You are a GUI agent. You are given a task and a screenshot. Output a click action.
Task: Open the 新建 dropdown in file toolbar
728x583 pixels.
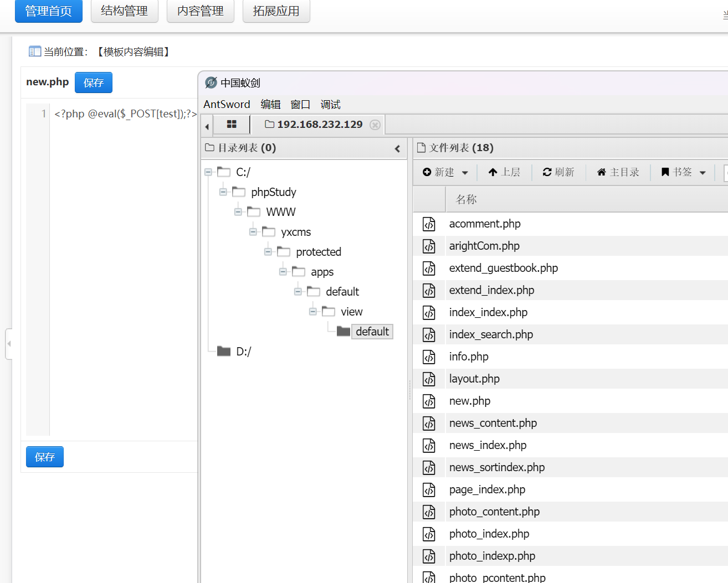[445, 172]
